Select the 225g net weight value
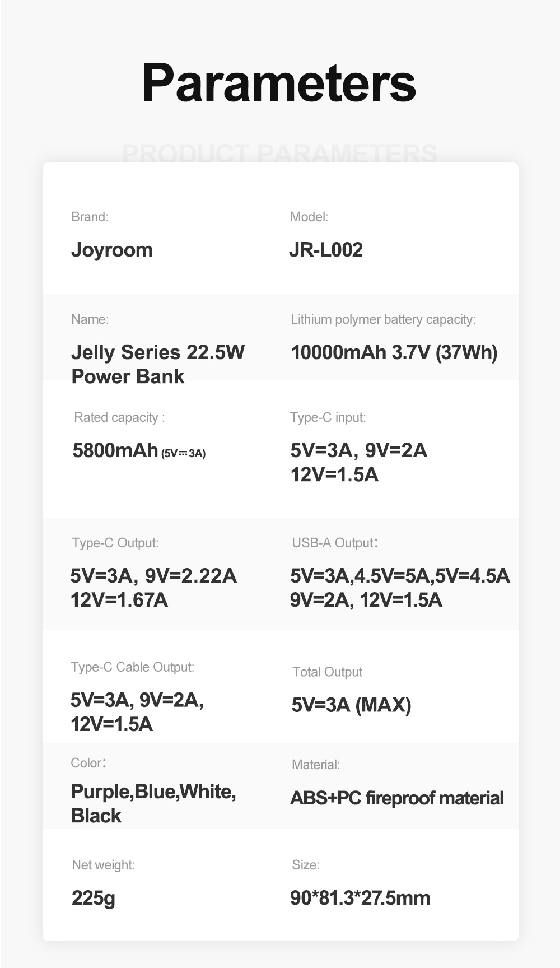The width and height of the screenshot is (560, 968). [94, 898]
